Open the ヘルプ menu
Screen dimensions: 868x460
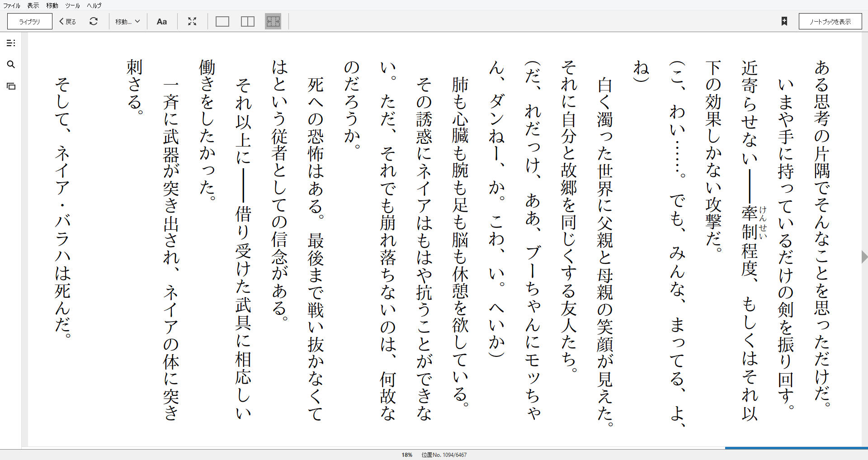point(94,5)
